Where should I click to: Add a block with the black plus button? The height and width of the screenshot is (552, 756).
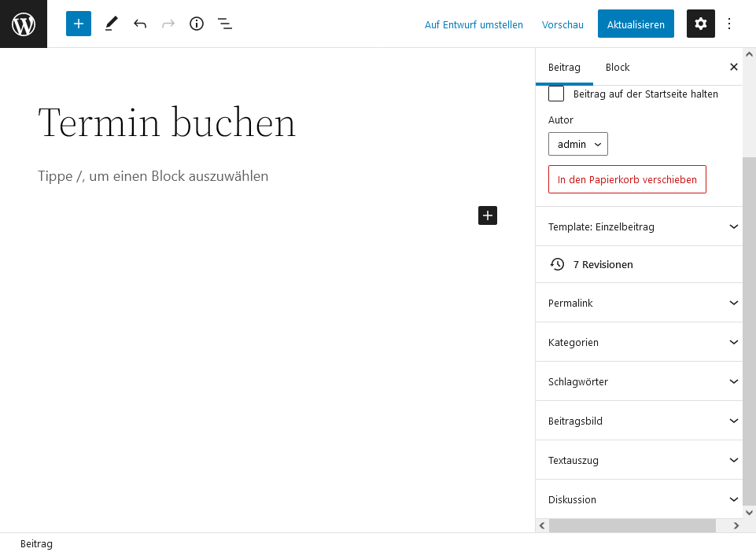[488, 215]
